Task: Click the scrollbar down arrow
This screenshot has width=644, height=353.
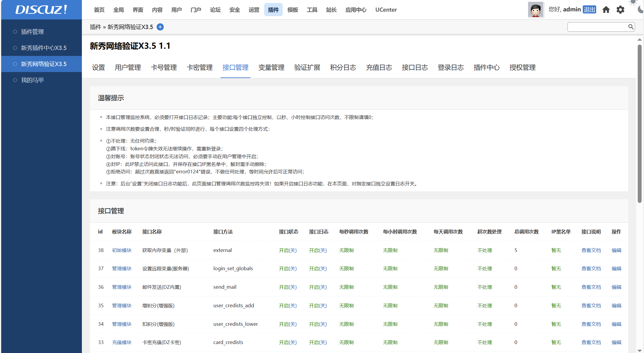Action: coord(640,350)
